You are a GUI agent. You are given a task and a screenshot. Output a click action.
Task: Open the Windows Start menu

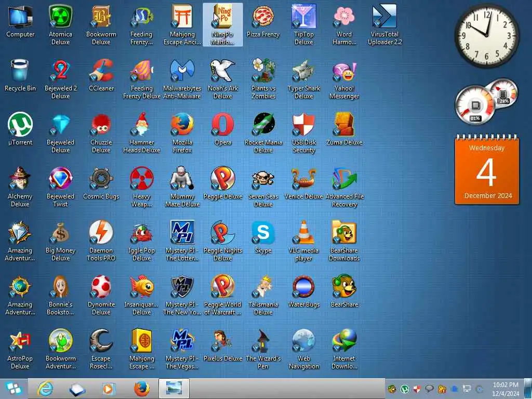point(14,389)
